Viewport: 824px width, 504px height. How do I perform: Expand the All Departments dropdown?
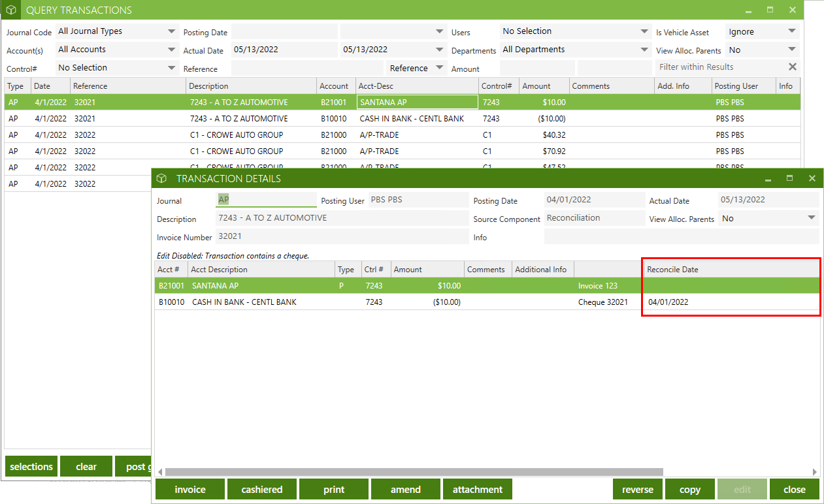(644, 50)
